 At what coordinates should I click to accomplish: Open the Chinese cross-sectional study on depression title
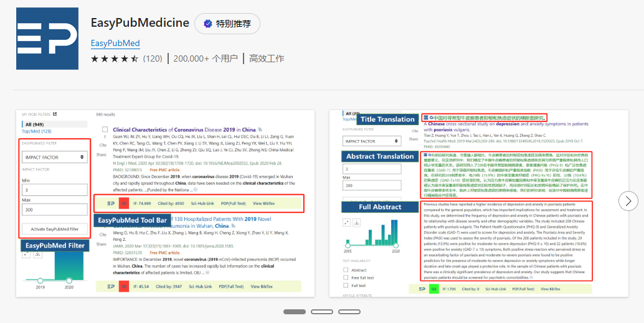[506, 126]
